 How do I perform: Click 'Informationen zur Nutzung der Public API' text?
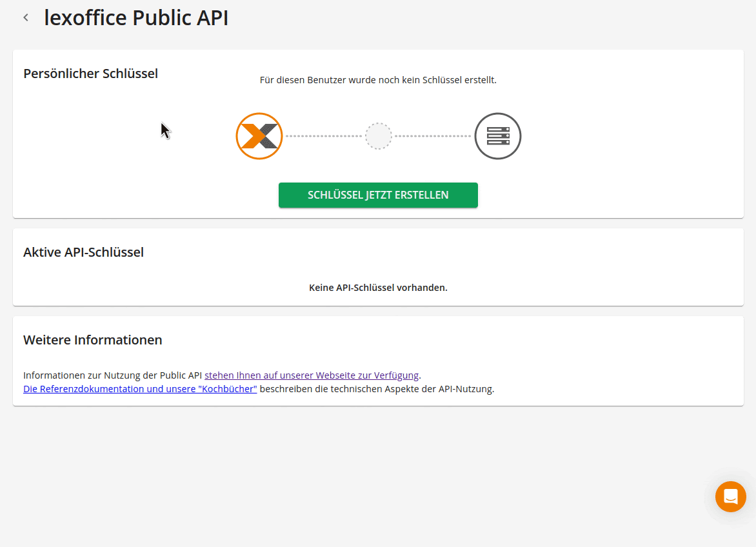point(112,375)
